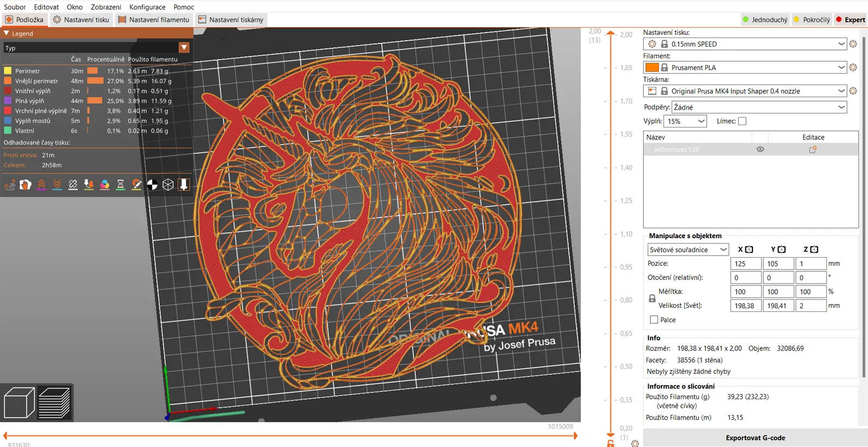
Task: Switch to the Nastavení tisku tab
Action: tap(81, 20)
